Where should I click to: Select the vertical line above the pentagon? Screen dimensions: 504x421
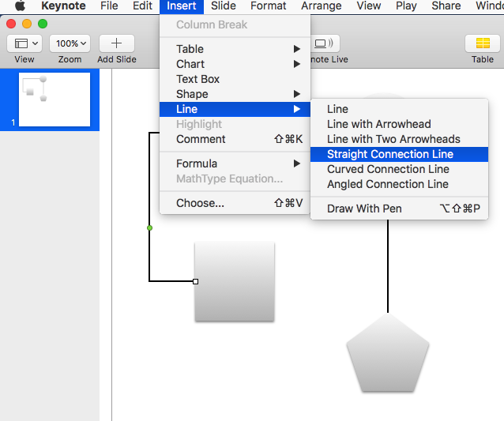388,266
